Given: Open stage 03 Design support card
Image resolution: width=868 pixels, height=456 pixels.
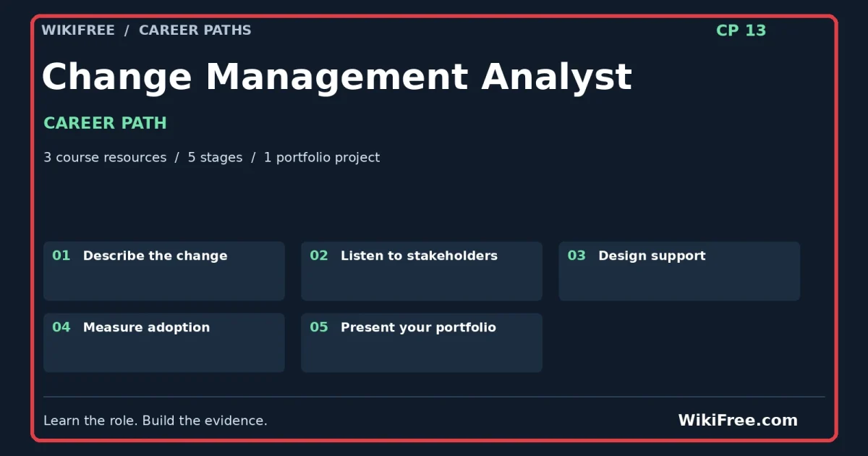Looking at the screenshot, I should pos(679,271).
